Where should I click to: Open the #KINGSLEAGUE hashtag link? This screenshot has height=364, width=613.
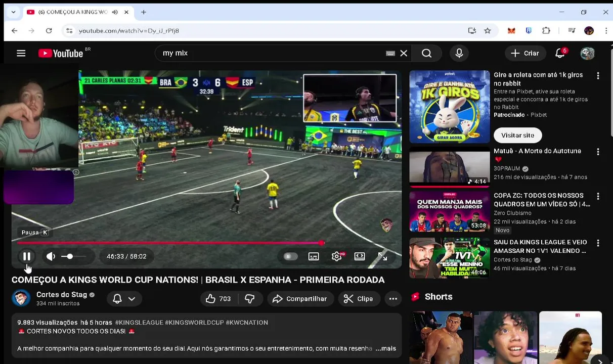tap(139, 323)
